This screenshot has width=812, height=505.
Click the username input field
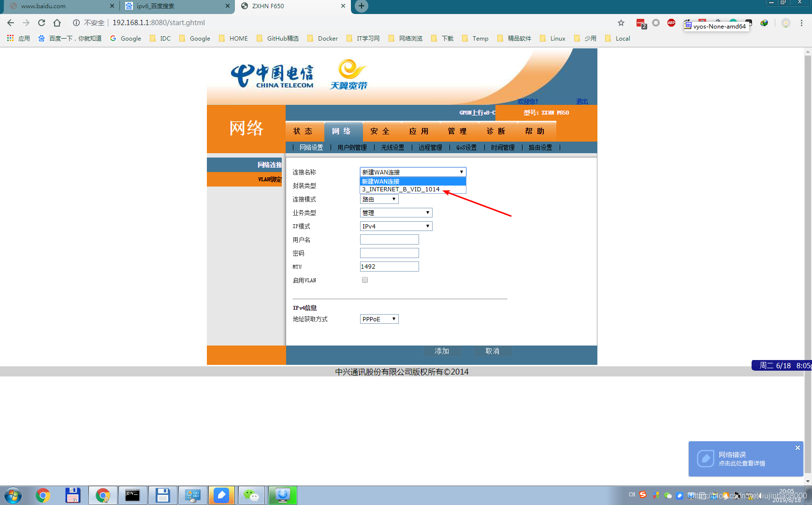390,240
